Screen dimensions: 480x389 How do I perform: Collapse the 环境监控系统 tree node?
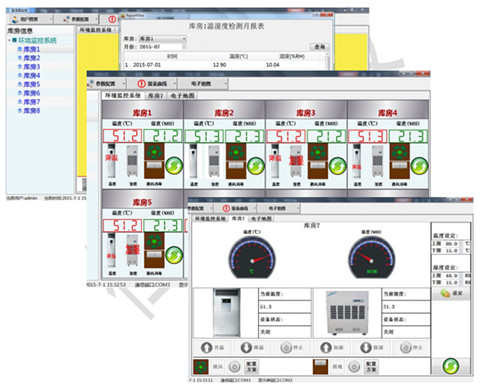click(10, 40)
